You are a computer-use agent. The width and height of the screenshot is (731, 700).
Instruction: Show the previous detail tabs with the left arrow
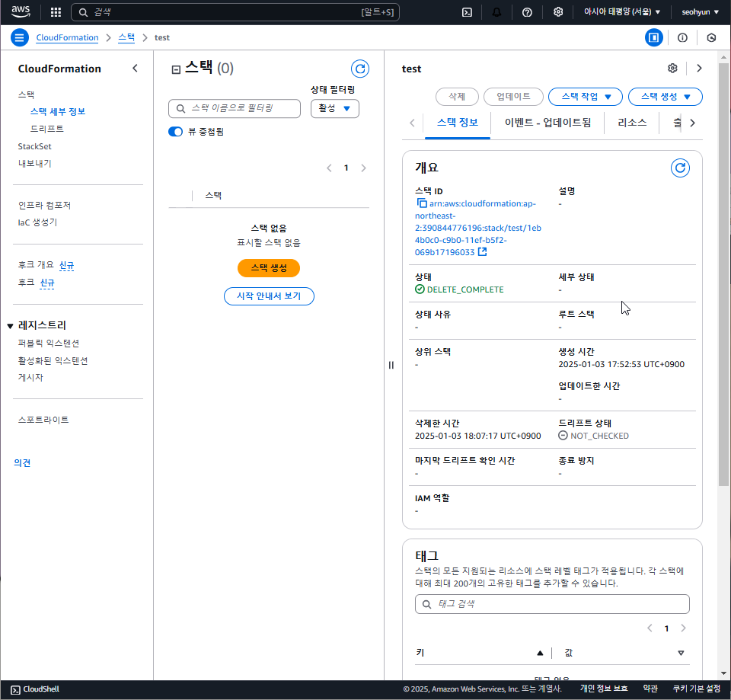[412, 123]
